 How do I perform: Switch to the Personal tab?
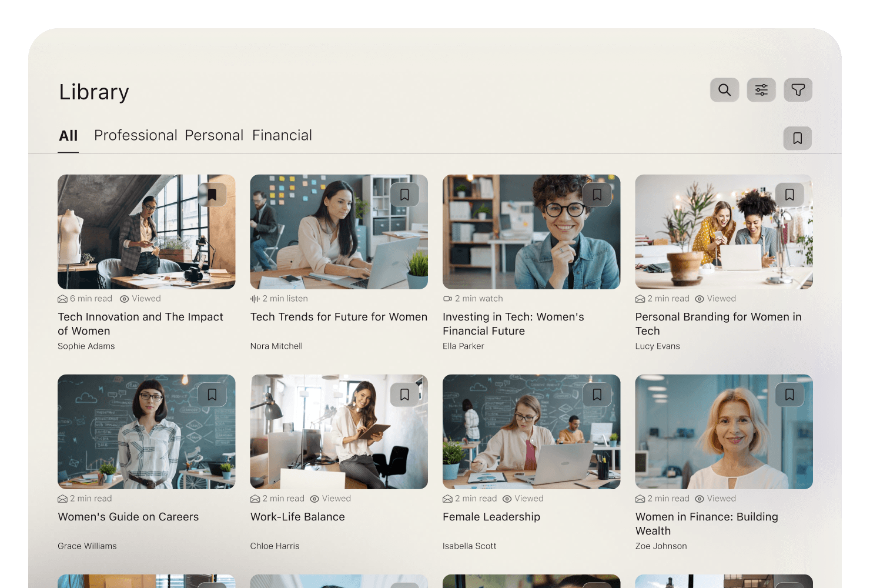(x=214, y=135)
